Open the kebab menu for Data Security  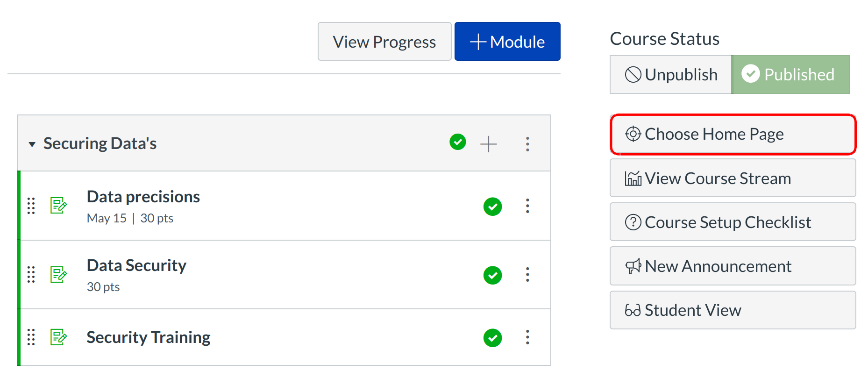527,274
